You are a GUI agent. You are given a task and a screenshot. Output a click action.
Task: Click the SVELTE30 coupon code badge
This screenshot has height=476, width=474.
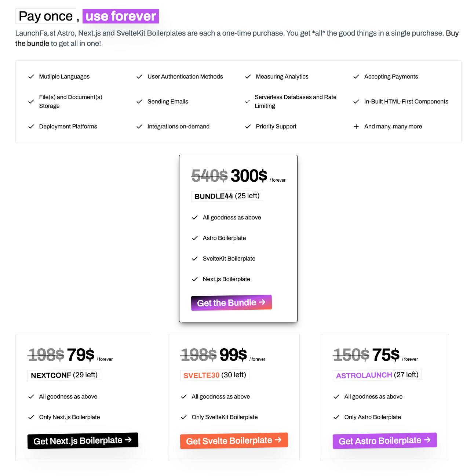[215, 375]
